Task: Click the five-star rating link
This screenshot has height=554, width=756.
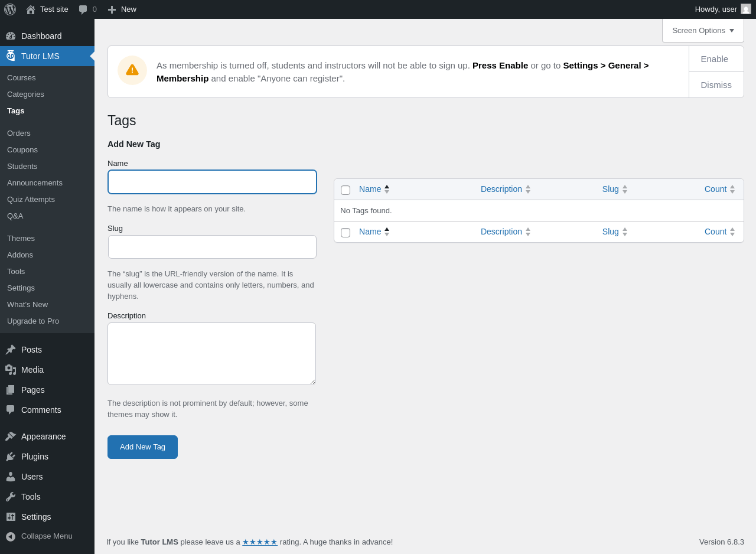Action: pyautogui.click(x=260, y=542)
